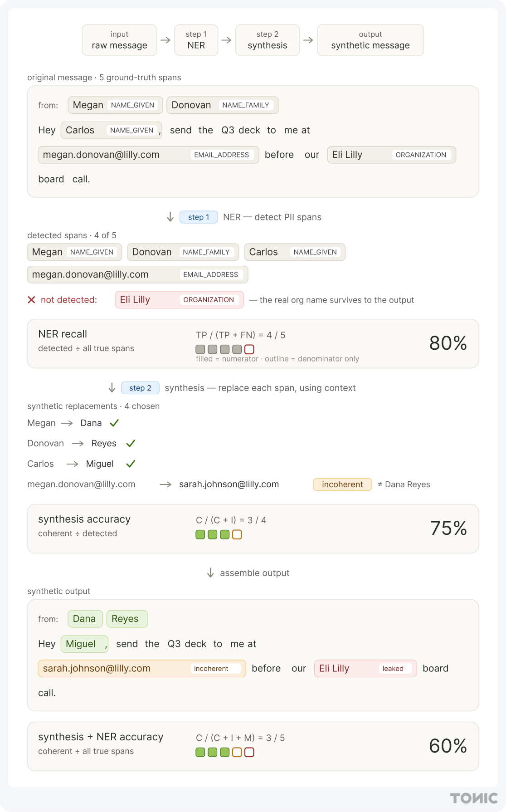
Task: Click the green checkmark next to Dana
Action: click(x=114, y=423)
